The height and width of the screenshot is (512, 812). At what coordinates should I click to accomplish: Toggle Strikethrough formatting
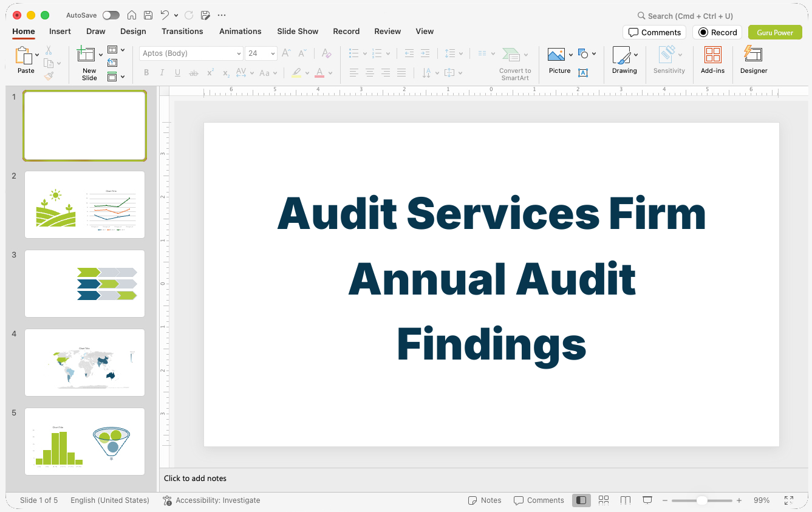(x=194, y=73)
